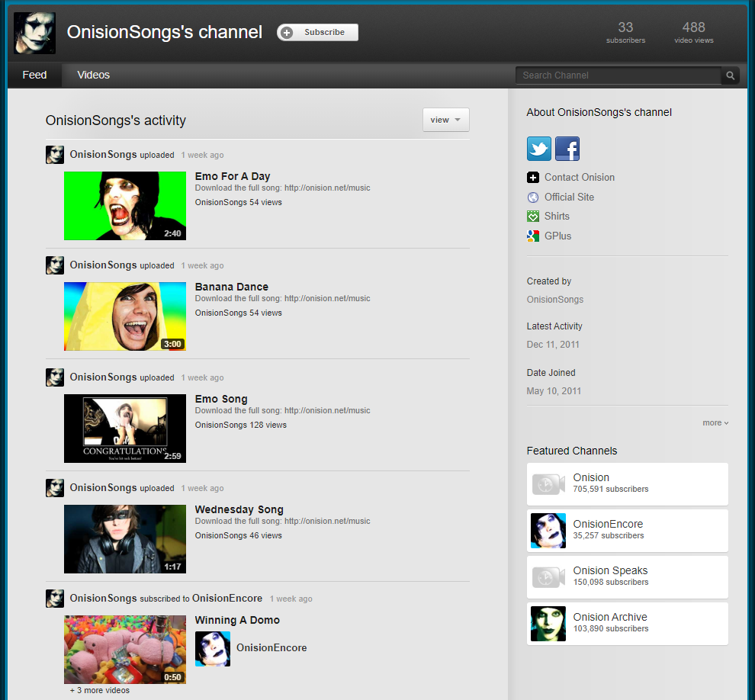
Task: Expand the 'more' channel info
Action: tap(715, 422)
